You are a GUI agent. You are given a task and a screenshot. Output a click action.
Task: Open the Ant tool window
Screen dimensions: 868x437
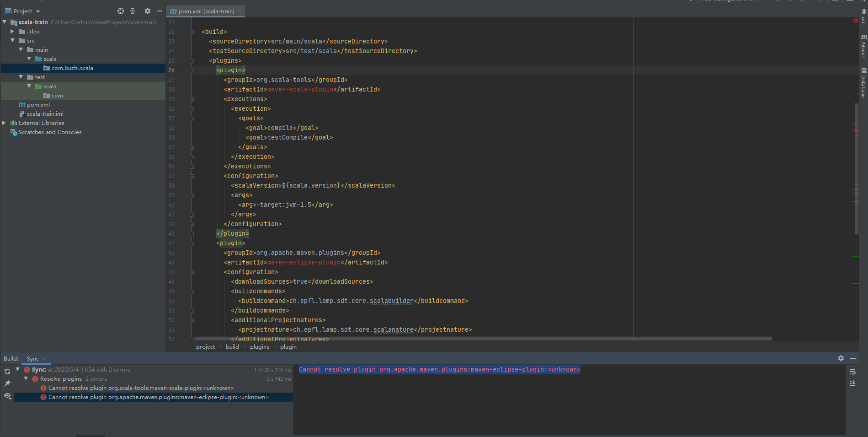pos(863,17)
